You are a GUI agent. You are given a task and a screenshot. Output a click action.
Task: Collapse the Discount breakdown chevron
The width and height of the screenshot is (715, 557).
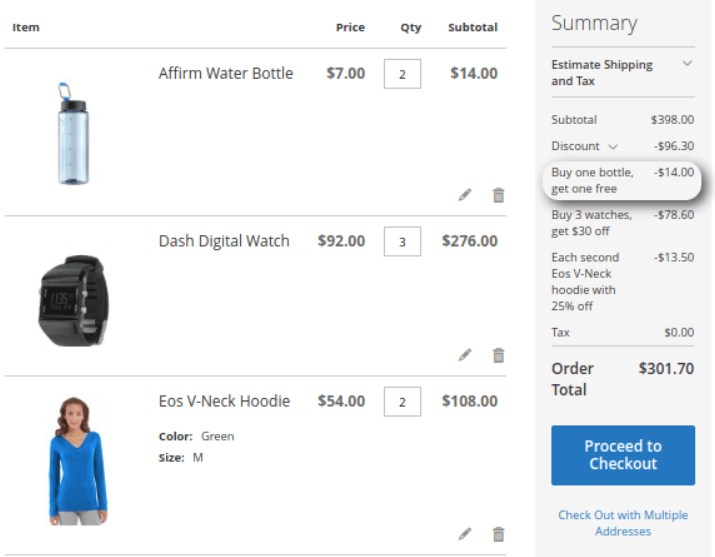tap(613, 147)
